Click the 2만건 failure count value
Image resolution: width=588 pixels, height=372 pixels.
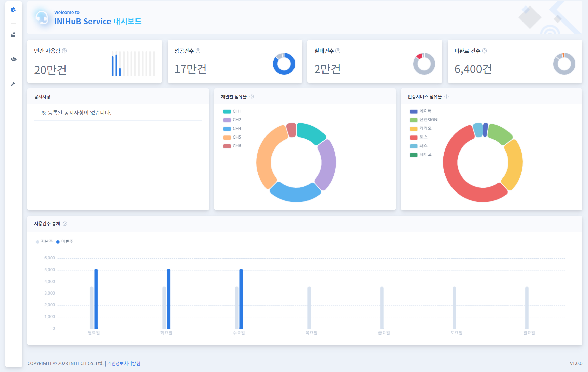click(327, 69)
